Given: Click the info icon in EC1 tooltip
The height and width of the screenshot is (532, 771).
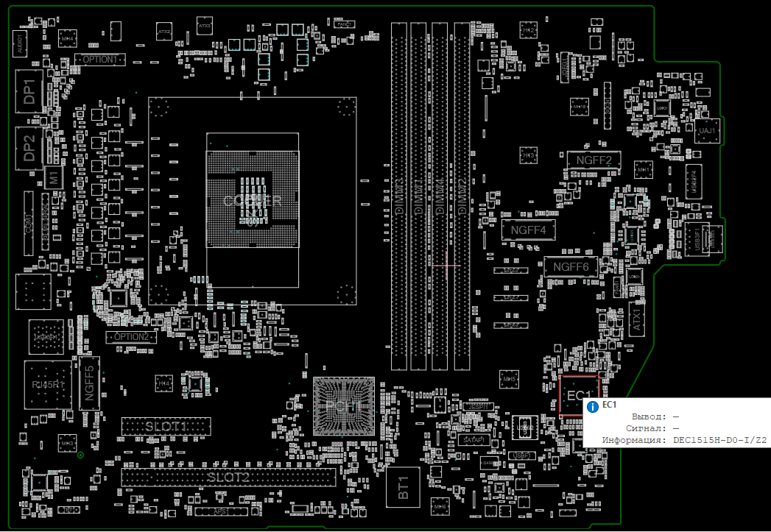Looking at the screenshot, I should (x=592, y=405).
